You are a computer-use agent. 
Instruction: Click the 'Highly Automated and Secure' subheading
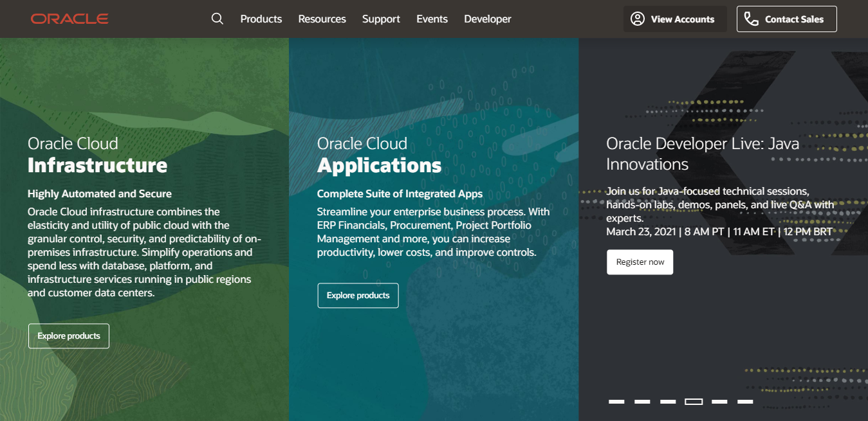click(x=100, y=193)
